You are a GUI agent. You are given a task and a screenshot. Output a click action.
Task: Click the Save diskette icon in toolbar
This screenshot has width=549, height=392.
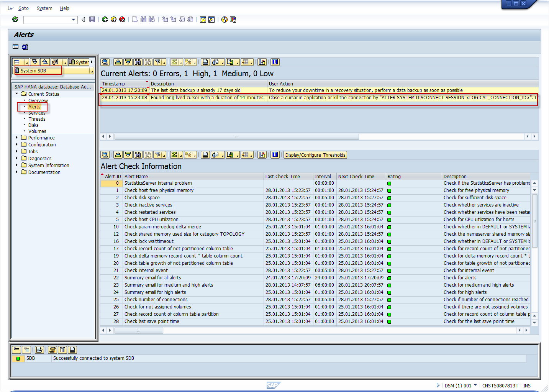click(92, 20)
